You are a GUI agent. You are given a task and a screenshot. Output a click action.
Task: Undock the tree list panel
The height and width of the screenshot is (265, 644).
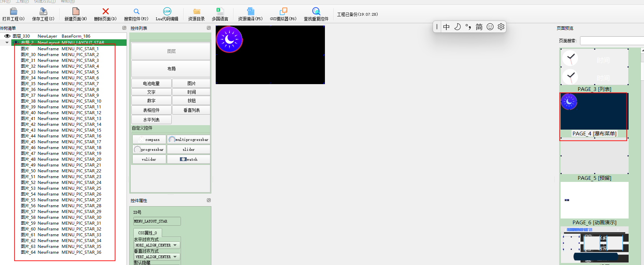click(124, 28)
